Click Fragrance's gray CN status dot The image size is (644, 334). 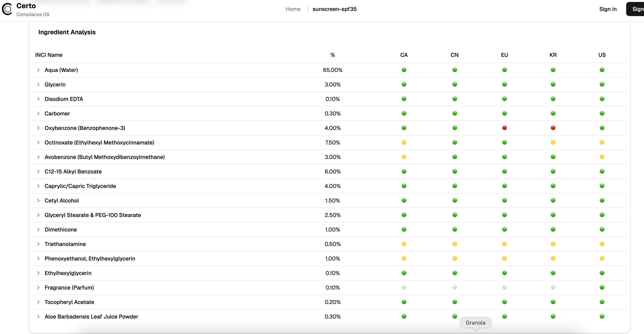point(455,288)
